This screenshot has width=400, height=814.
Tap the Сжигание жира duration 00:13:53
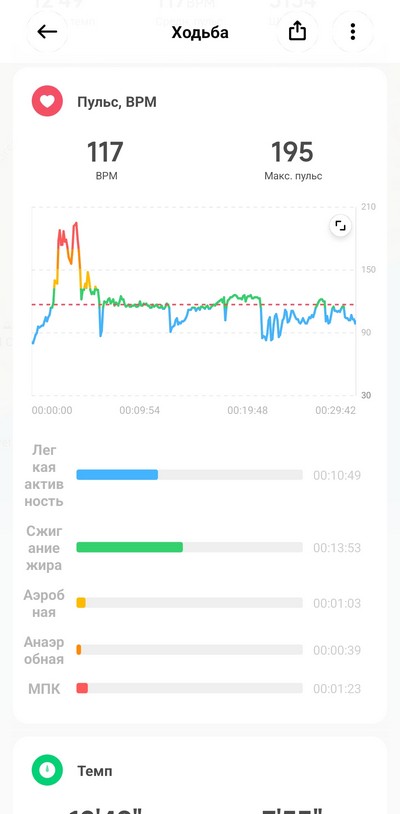tap(336, 548)
